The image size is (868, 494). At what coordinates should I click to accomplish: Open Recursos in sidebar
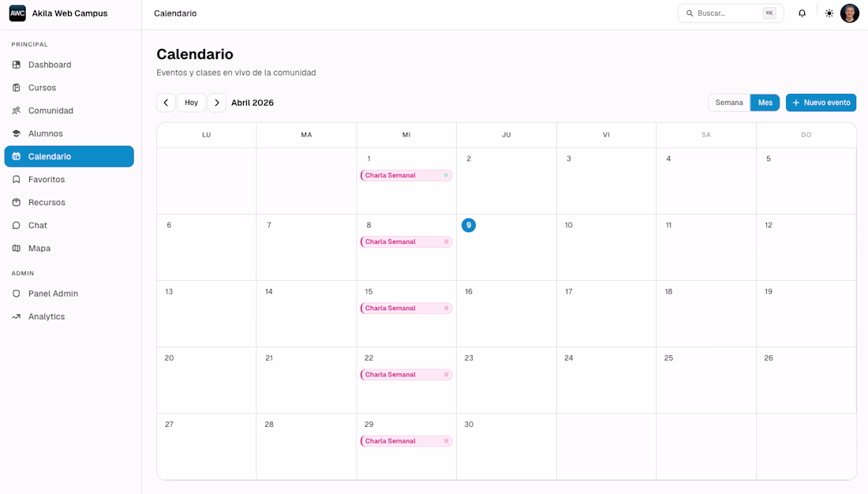pos(47,202)
